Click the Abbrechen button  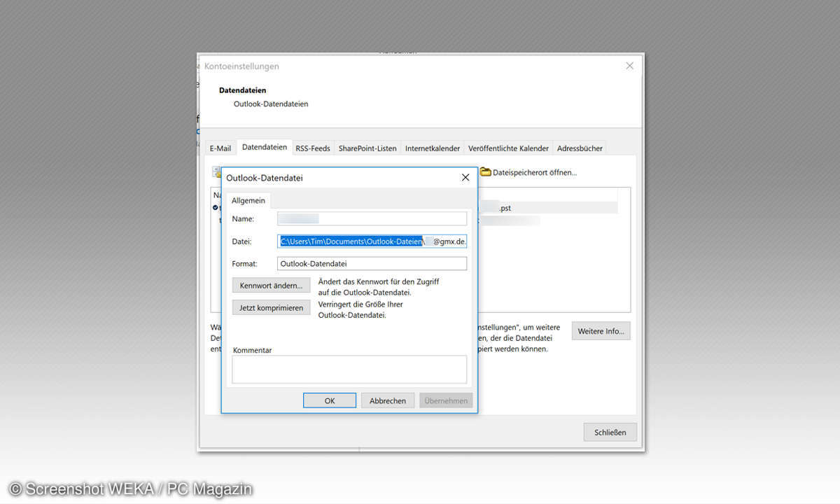tap(388, 400)
